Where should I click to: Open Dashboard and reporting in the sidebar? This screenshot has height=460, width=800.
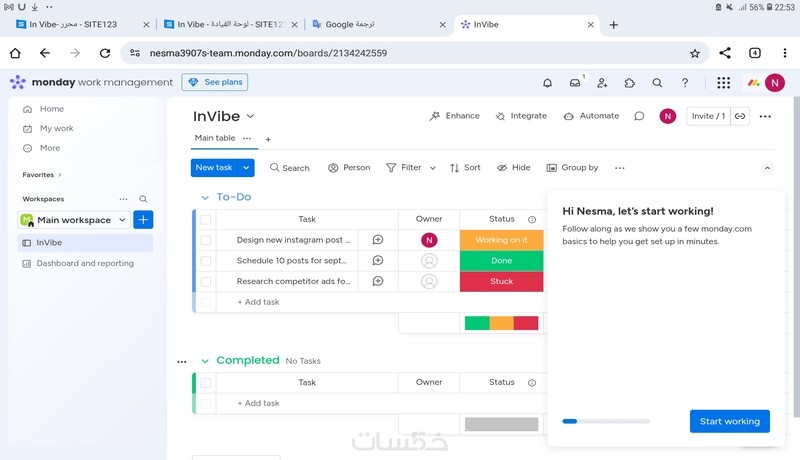pyautogui.click(x=85, y=264)
